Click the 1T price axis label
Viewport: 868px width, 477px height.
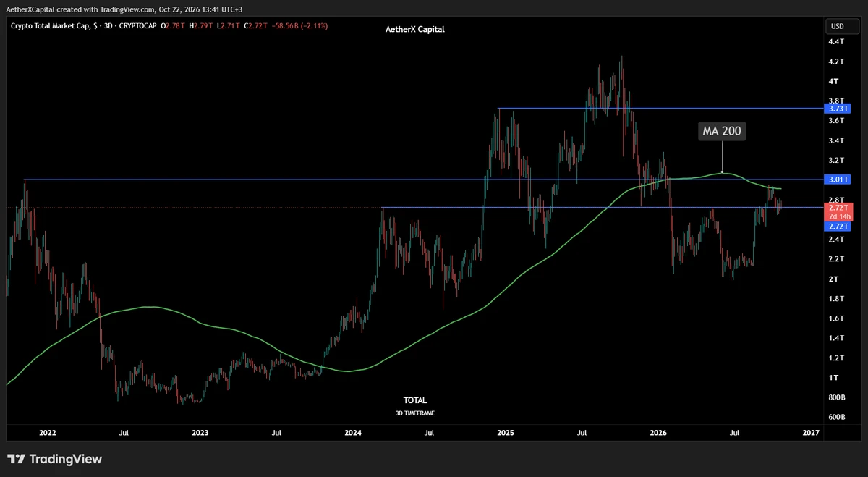tap(833, 378)
